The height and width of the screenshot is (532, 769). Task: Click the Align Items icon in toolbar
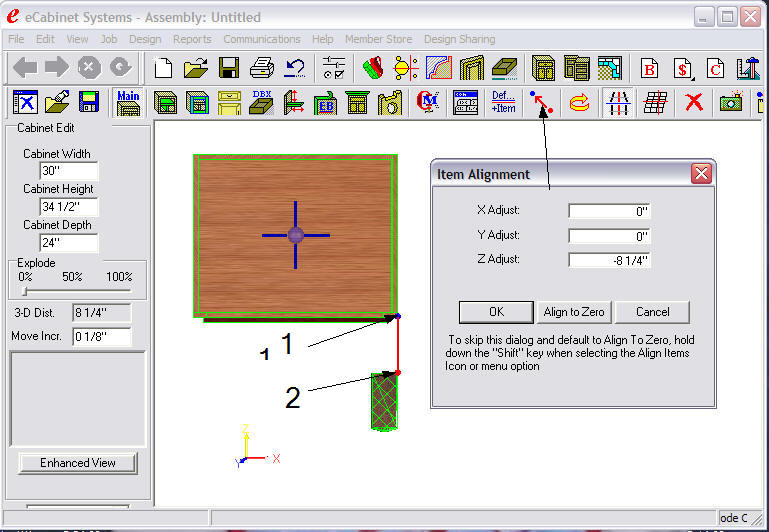click(541, 102)
